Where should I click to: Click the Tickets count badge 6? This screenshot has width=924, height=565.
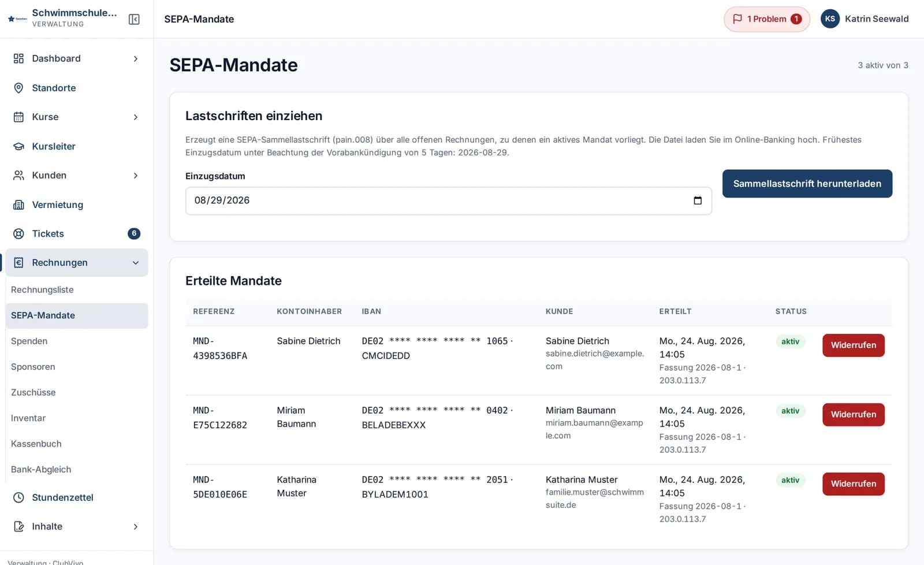click(134, 233)
